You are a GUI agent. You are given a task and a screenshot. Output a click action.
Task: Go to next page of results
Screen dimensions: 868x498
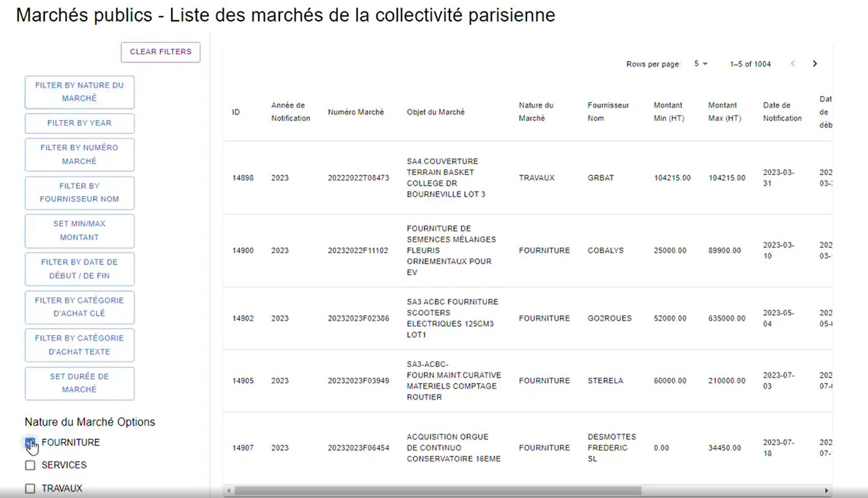click(815, 64)
